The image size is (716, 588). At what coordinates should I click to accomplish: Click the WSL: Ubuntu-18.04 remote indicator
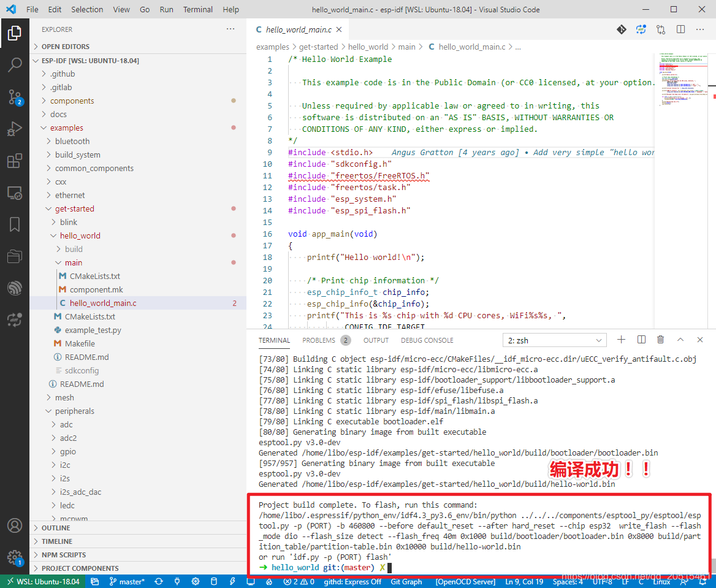click(x=43, y=582)
